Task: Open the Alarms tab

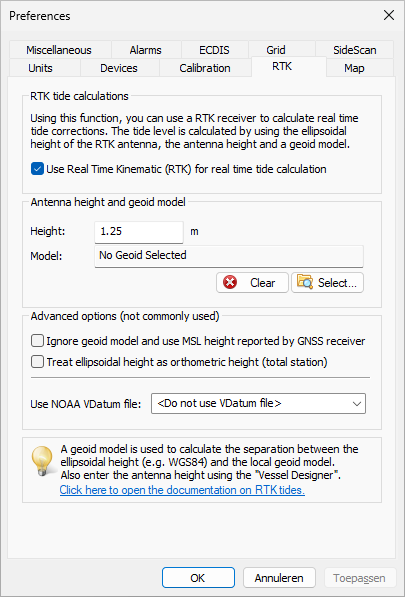Action: coord(146,50)
